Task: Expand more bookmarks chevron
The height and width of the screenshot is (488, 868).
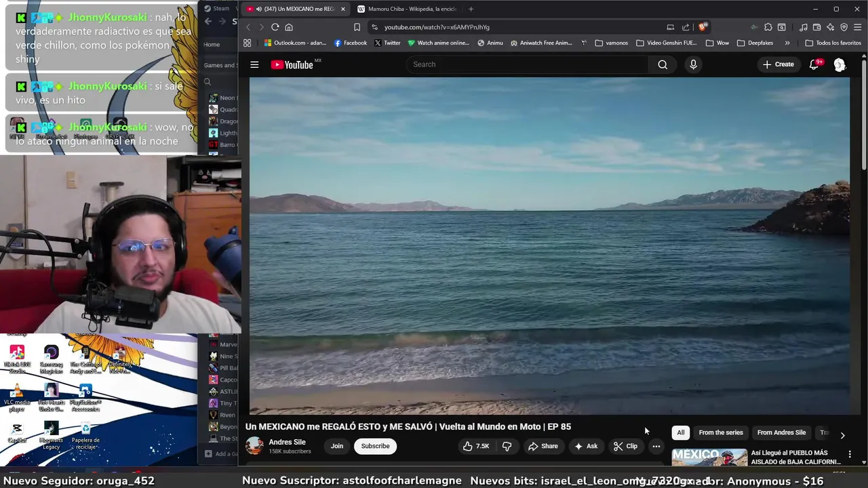Action: [787, 43]
